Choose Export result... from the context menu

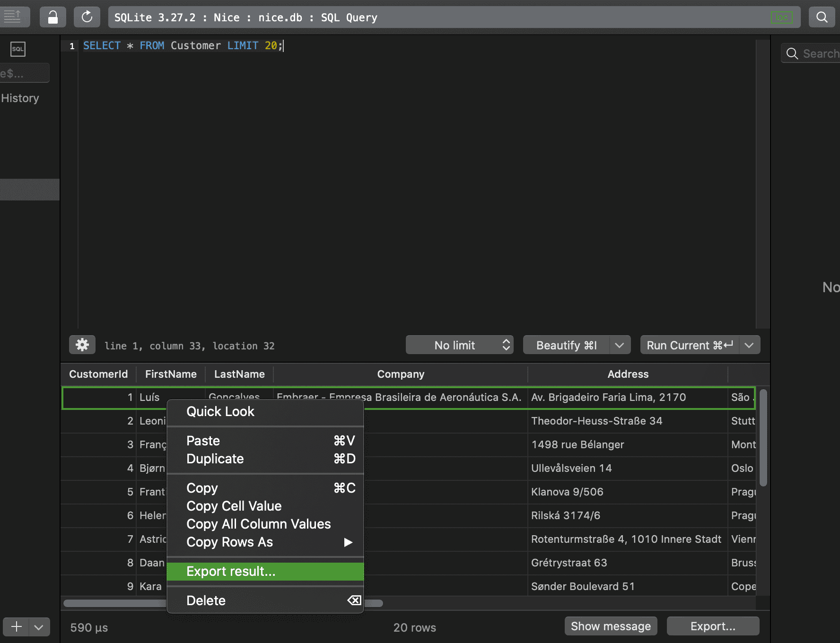pyautogui.click(x=265, y=571)
